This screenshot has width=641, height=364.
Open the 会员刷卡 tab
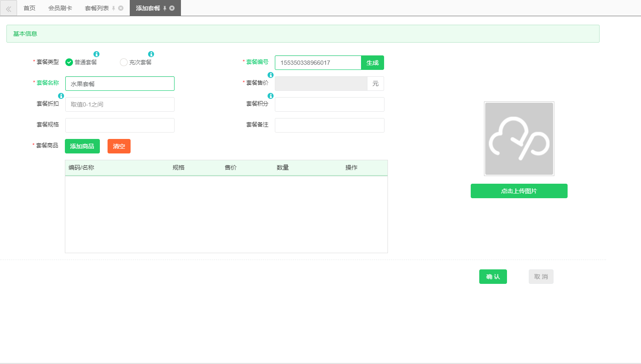pos(60,8)
